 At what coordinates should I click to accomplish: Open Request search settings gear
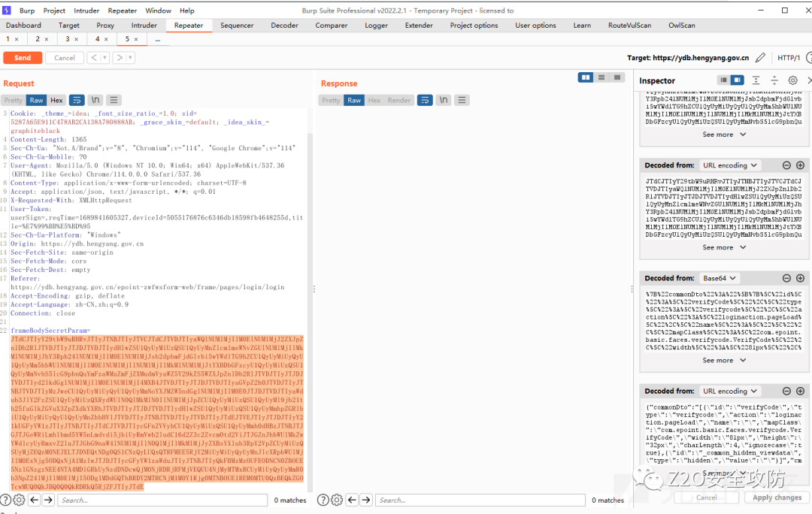pos(19,500)
